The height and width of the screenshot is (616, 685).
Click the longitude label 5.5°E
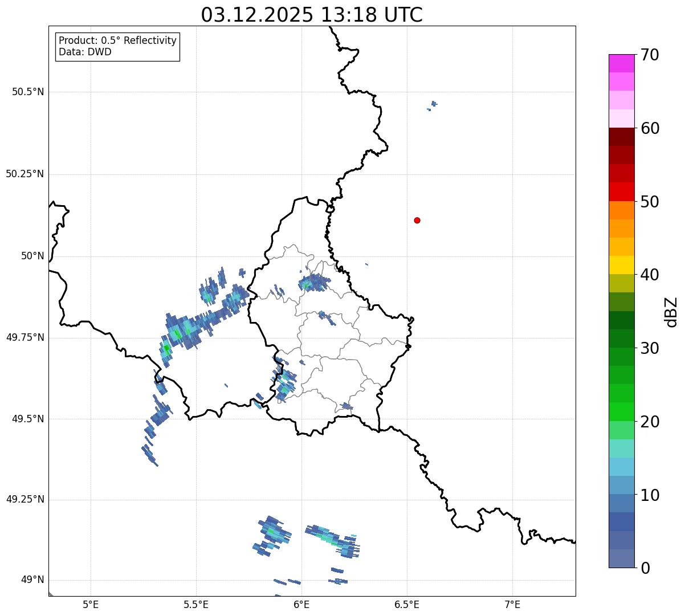tap(196, 604)
